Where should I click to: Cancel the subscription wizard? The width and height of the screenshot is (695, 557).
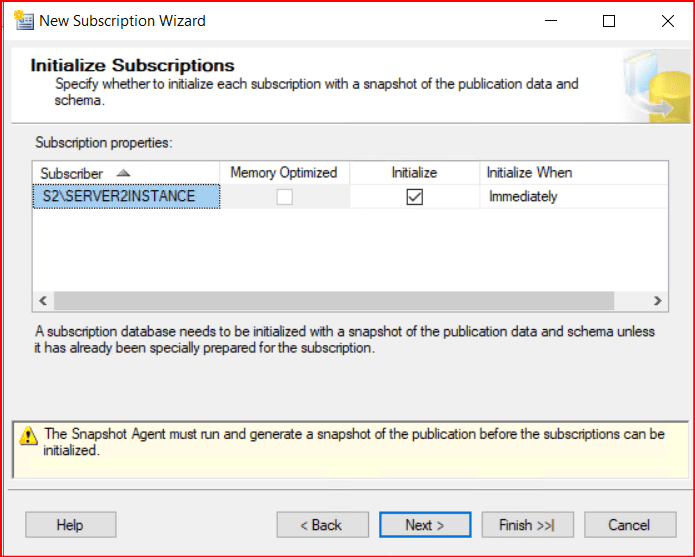click(629, 525)
